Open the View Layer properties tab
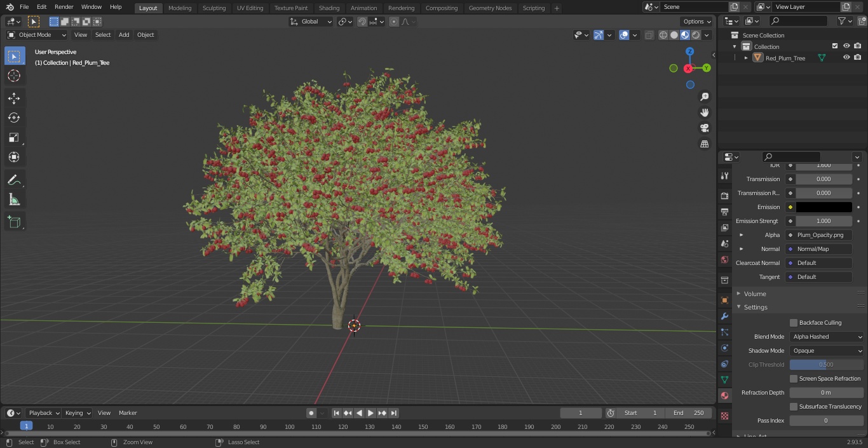 click(724, 227)
